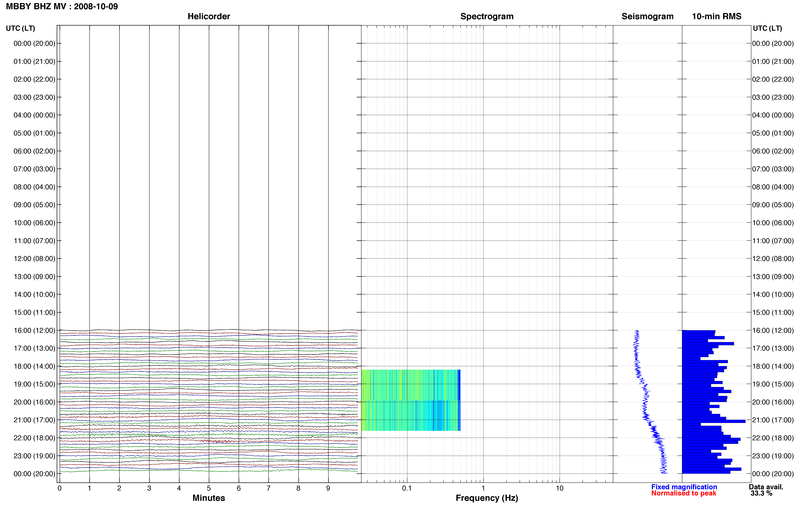Click the minute '9' tick label
812x508 pixels.
coord(328,488)
